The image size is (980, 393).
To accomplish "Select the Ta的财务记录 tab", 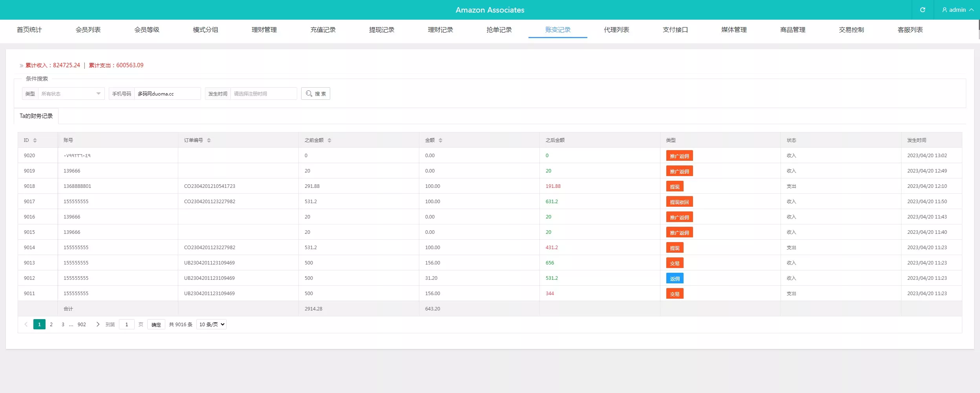I will click(36, 116).
